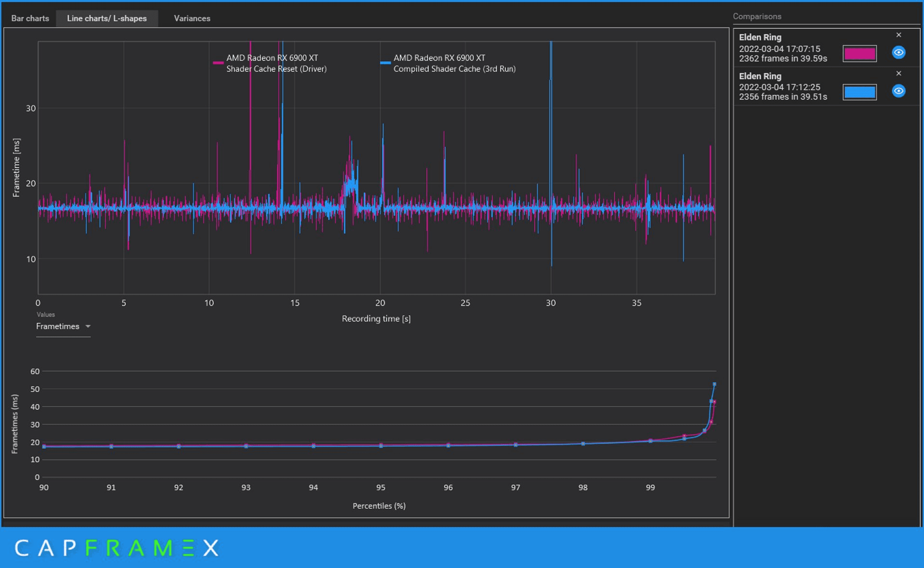The image size is (924, 568).
Task: Click the magenta legend marker
Action: [218, 63]
